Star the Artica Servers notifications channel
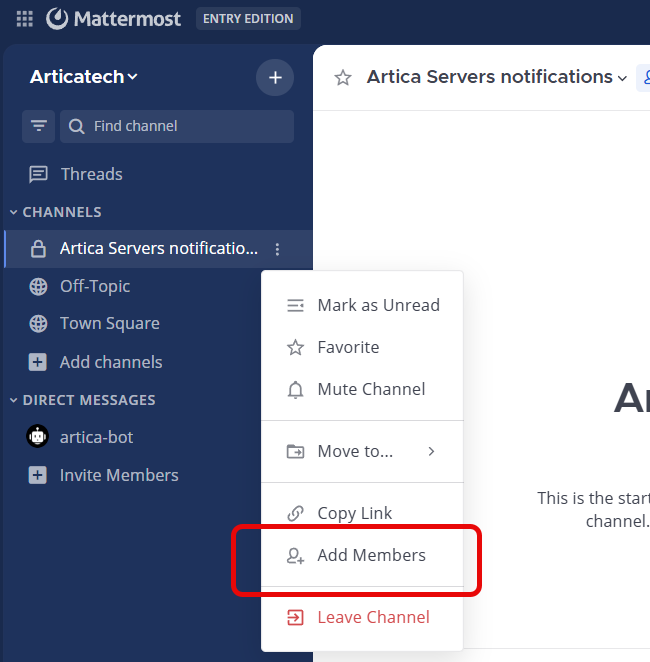650x662 pixels. 343,78
